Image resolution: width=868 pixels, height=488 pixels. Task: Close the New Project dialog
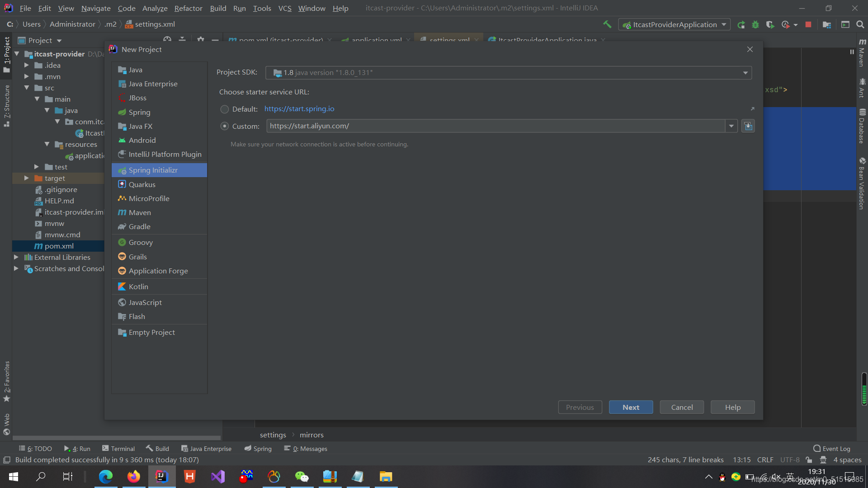(750, 49)
